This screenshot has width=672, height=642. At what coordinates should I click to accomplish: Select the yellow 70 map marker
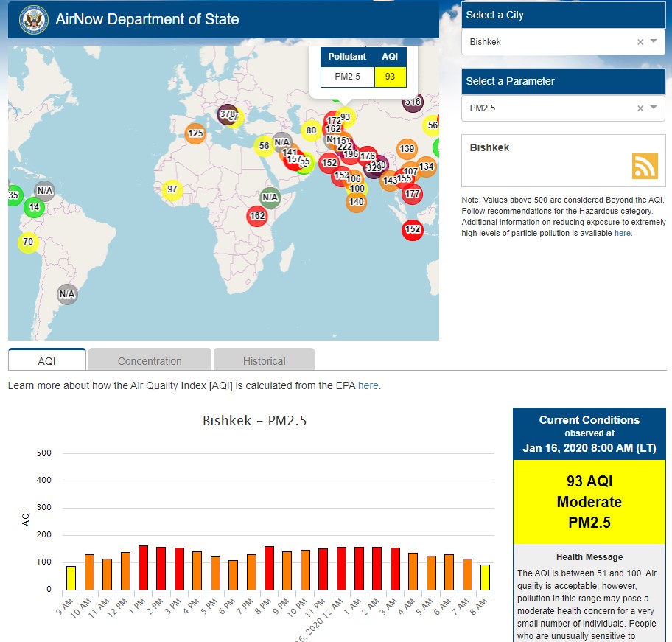pos(28,242)
